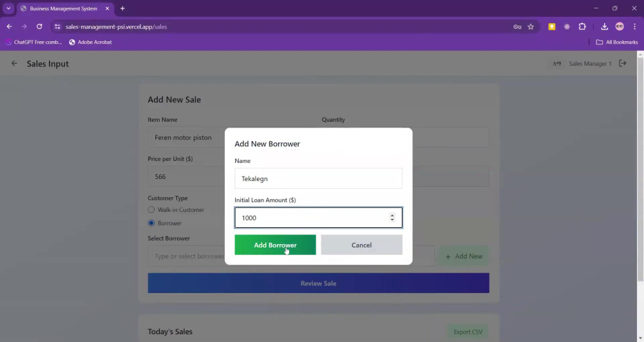Focus the borrower Name field containing Tekalegn
644x342 pixels.
click(x=318, y=178)
